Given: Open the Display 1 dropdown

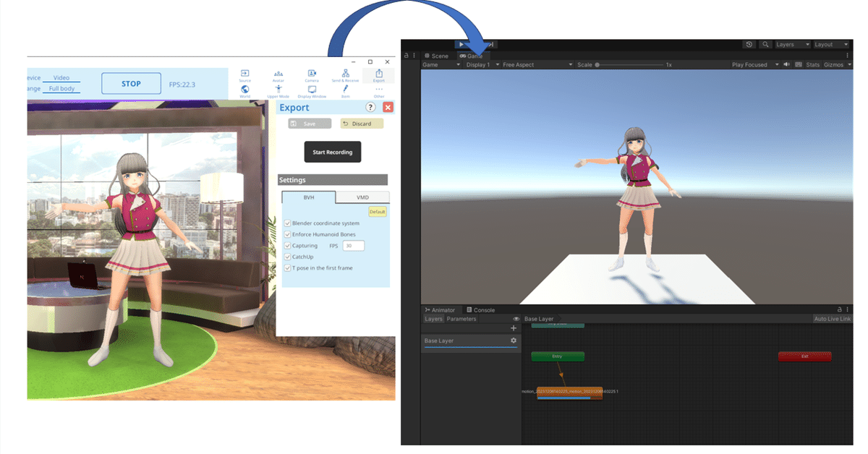Looking at the screenshot, I should coord(481,64).
